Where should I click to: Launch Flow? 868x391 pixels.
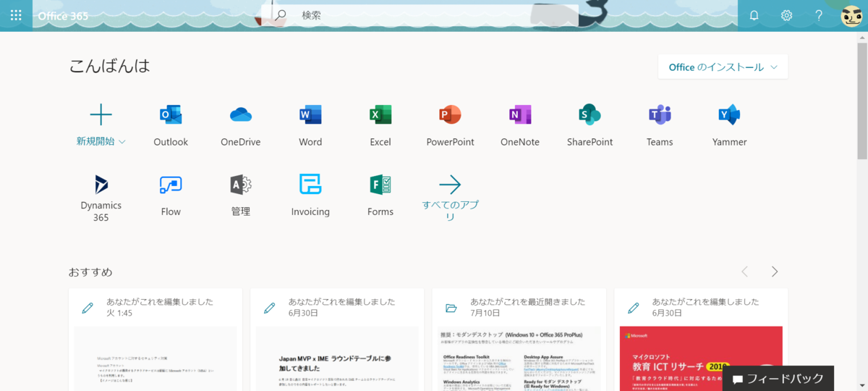171,195
